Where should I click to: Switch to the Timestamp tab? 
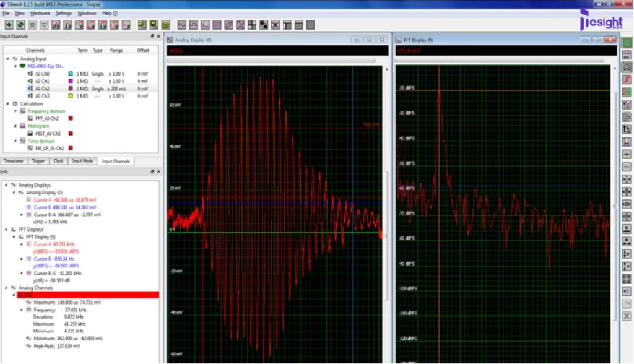(x=14, y=161)
